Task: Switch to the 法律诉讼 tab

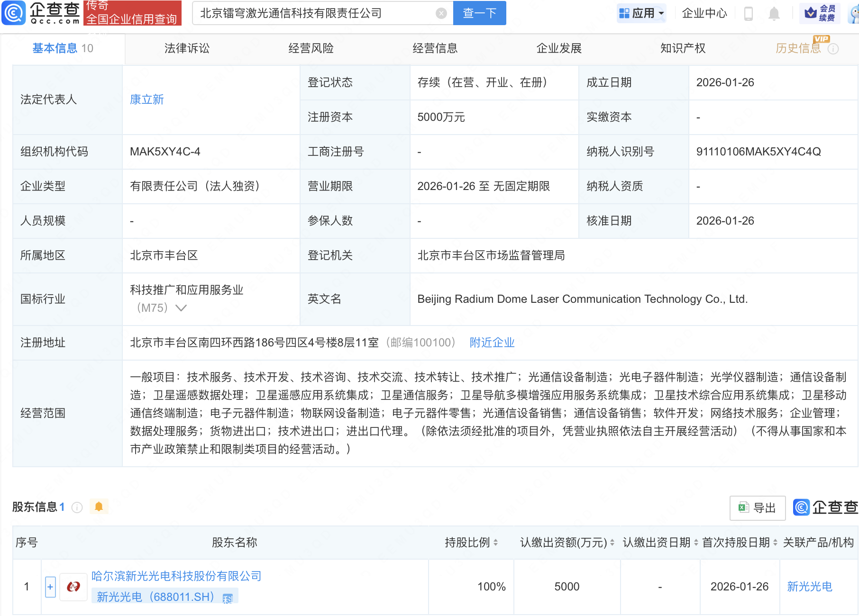Action: (x=187, y=48)
